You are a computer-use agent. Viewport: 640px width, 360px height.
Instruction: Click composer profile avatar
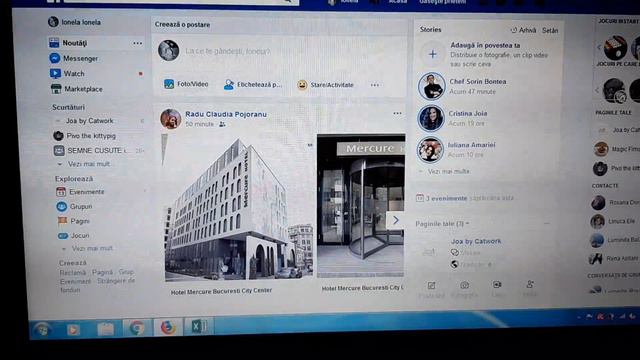169,51
